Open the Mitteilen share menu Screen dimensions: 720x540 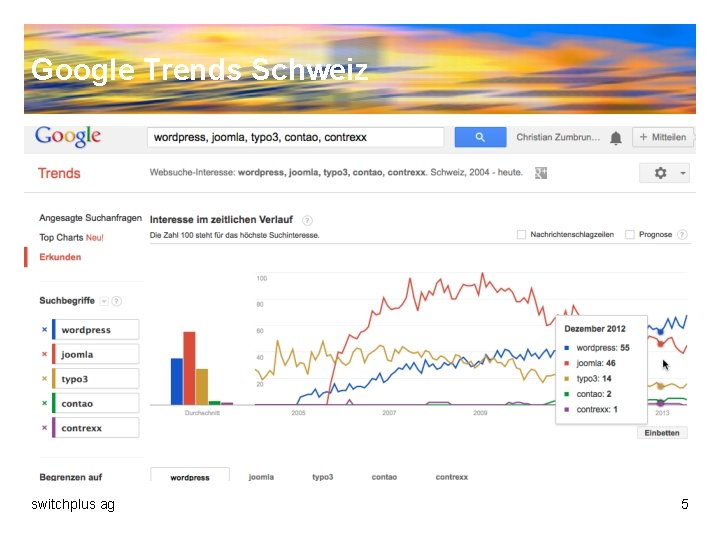(662, 137)
